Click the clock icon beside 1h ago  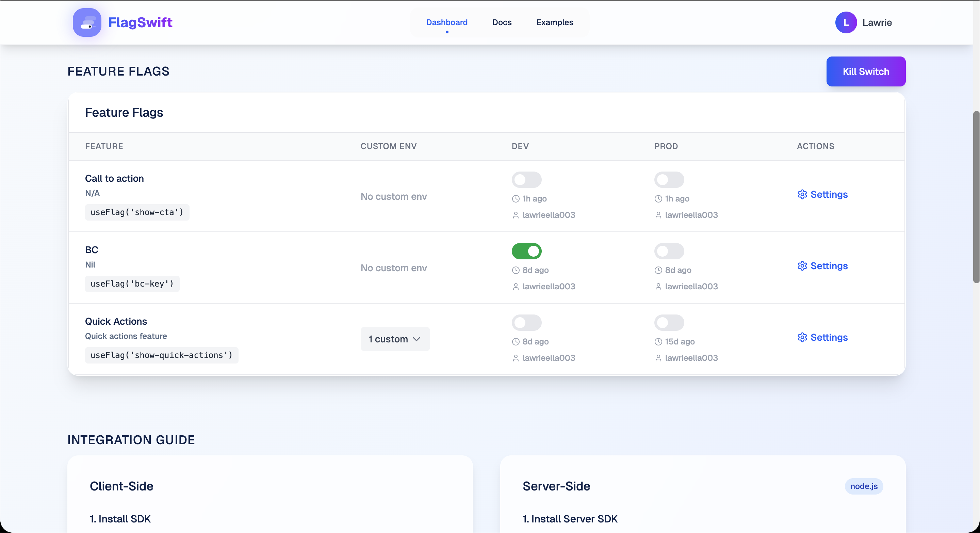pos(516,198)
